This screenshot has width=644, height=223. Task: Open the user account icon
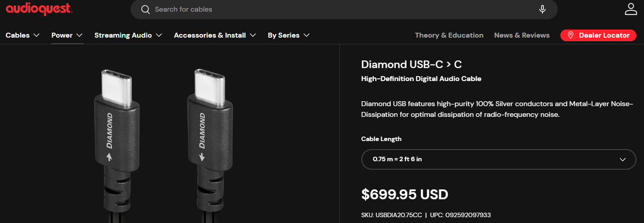tap(631, 9)
